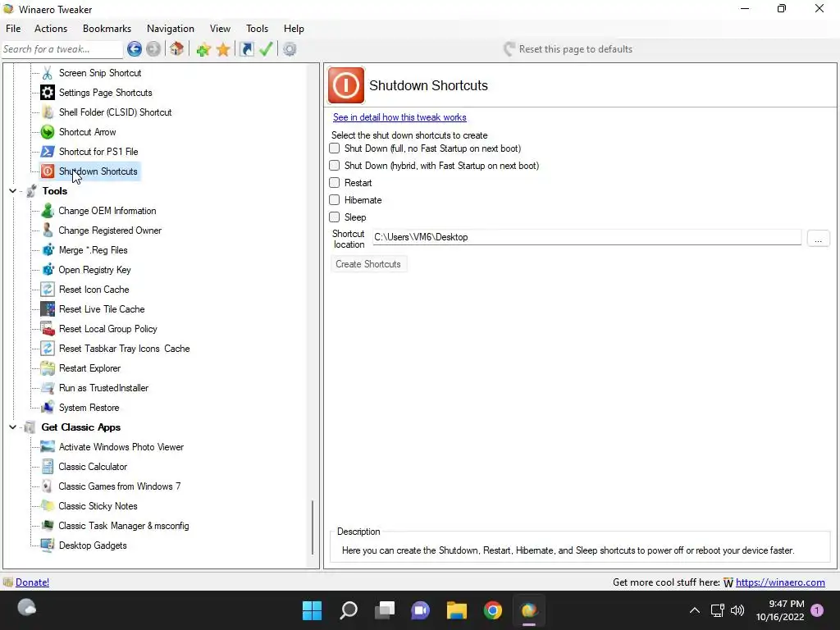Open the Bookmarks menu
The image size is (840, 630).
[x=107, y=29]
